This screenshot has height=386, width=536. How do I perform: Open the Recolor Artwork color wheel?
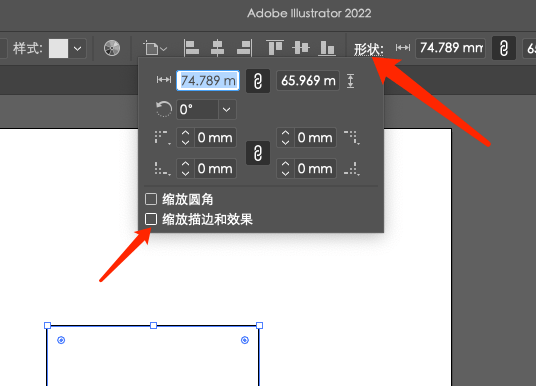click(x=112, y=48)
